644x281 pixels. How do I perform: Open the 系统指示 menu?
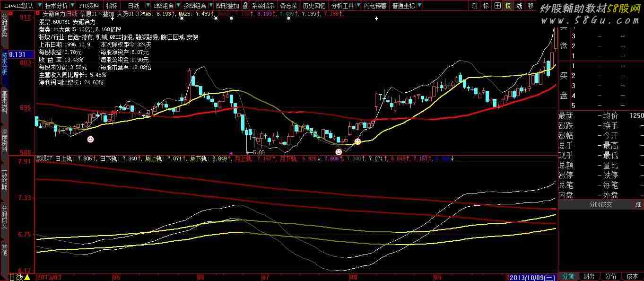tap(263, 6)
